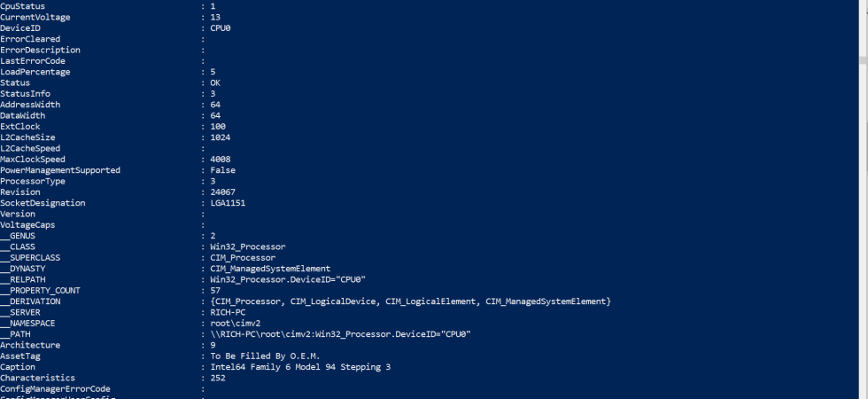Click the __RELPATH value text
This screenshot has width=868, height=399.
tap(288, 280)
